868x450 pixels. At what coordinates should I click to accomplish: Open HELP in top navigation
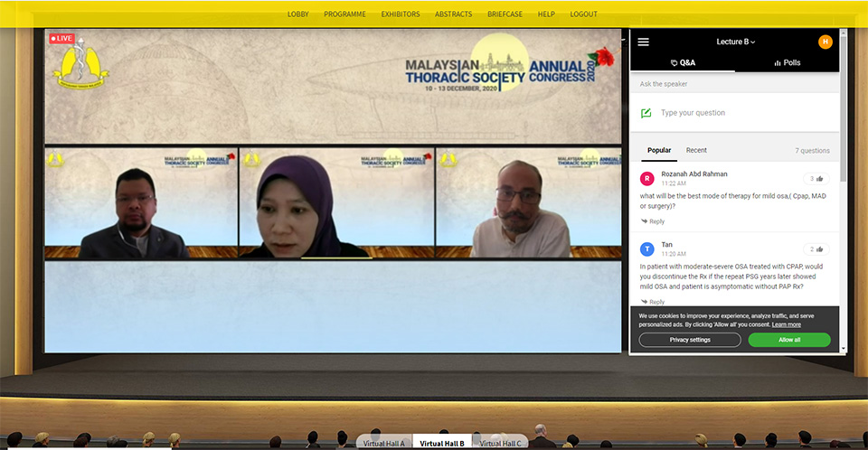[x=546, y=14]
